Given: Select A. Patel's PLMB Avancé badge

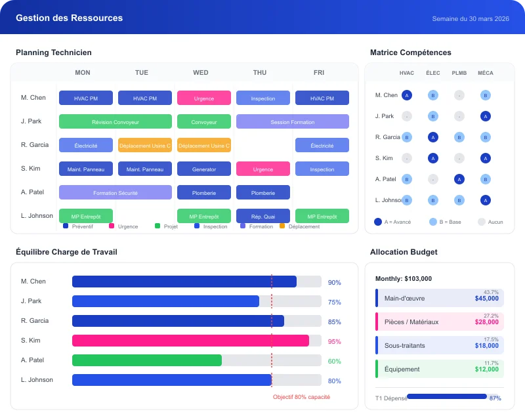Looking at the screenshot, I should 458,178.
